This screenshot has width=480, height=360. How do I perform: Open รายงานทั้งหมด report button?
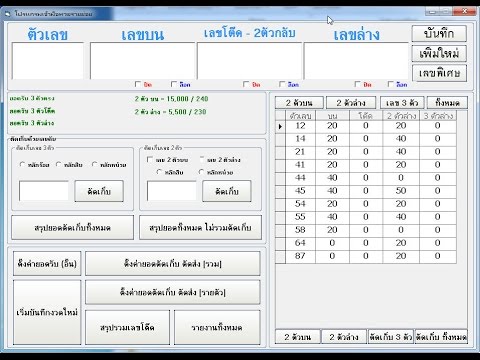[217, 327]
